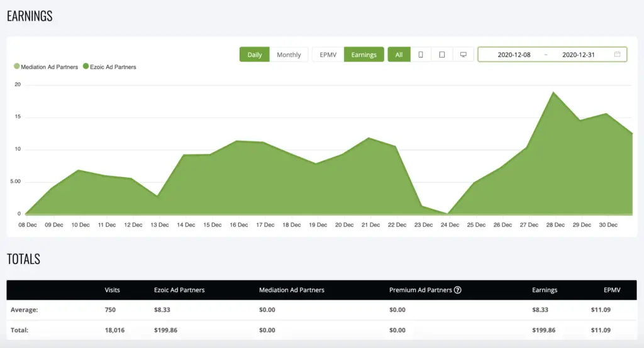644x348 pixels.
Task: Click the Total row label
Action: (19, 330)
